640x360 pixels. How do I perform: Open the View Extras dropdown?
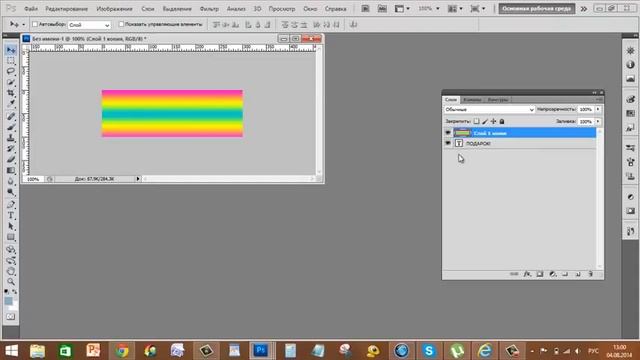402,9
